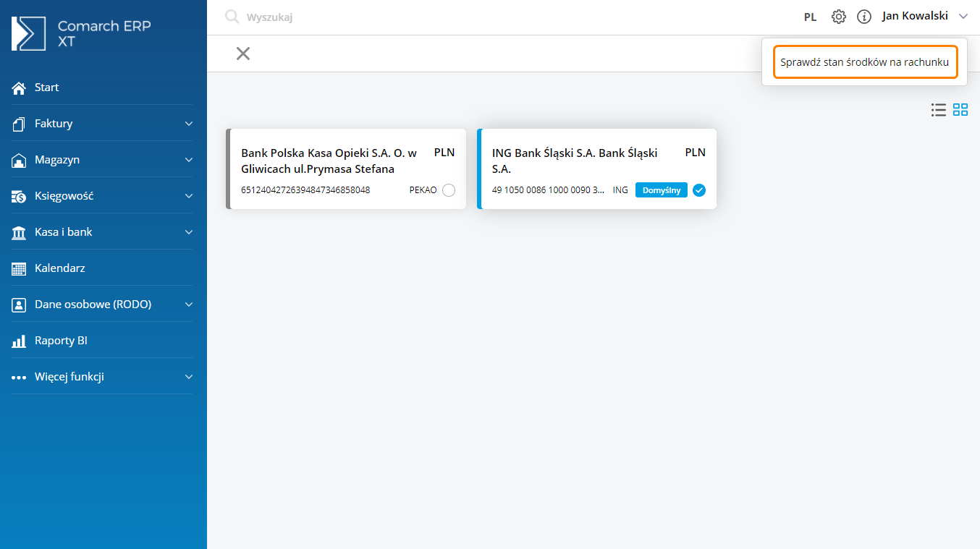
Task: Switch to tile grid view icon
Action: pyautogui.click(x=960, y=110)
